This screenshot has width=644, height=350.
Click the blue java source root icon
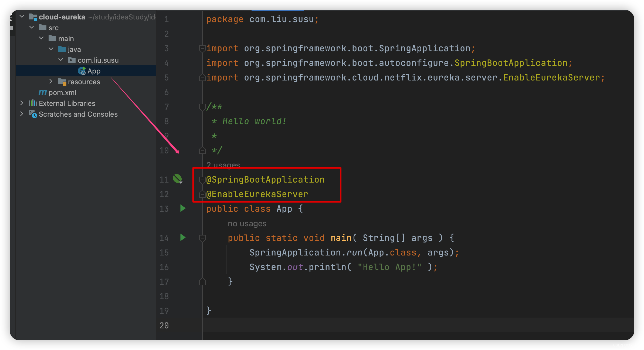62,49
